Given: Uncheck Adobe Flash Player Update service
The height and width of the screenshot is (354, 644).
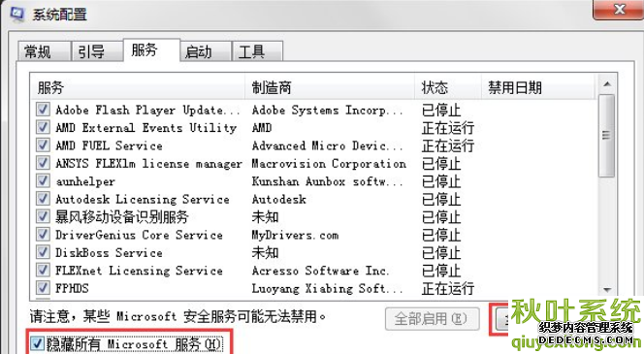Looking at the screenshot, I should coord(43,110).
